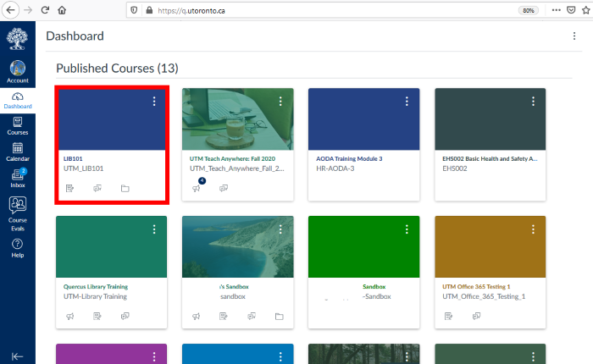Open LIB101 Assignments icon
This screenshot has height=364, width=593.
click(x=69, y=188)
